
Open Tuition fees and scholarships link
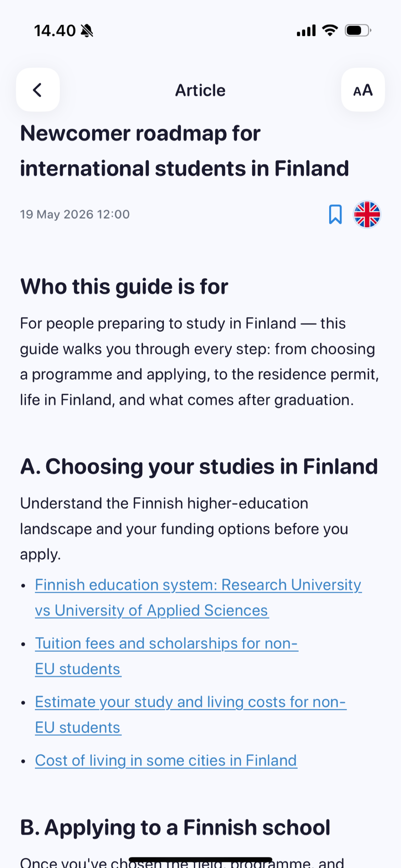coord(167,656)
